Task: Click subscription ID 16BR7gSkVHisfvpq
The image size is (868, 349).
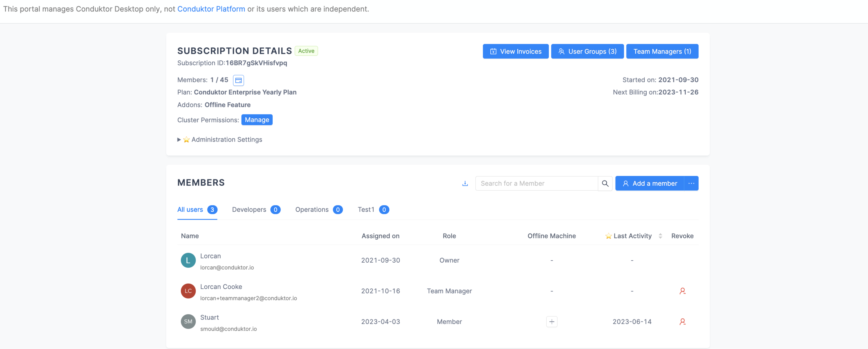Action: (256, 63)
